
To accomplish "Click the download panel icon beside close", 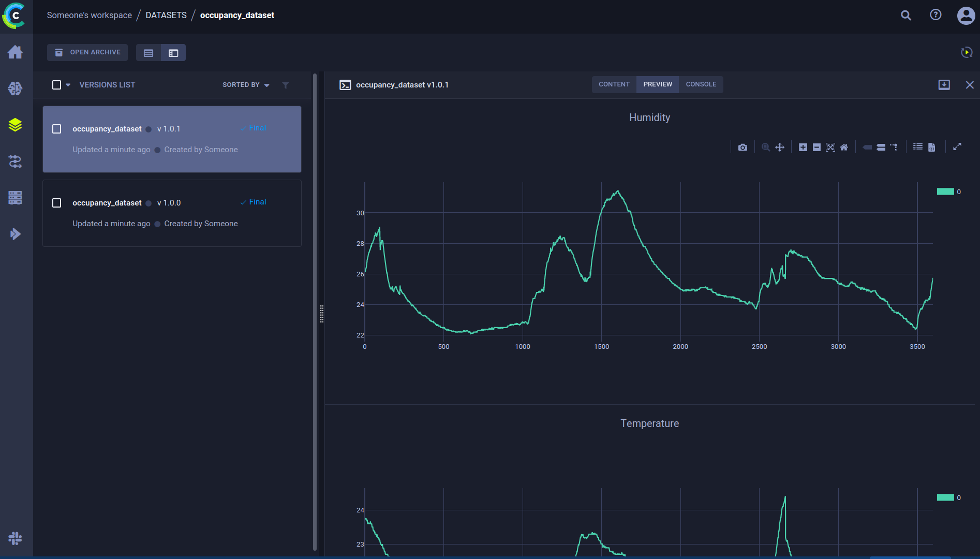I will [x=944, y=85].
